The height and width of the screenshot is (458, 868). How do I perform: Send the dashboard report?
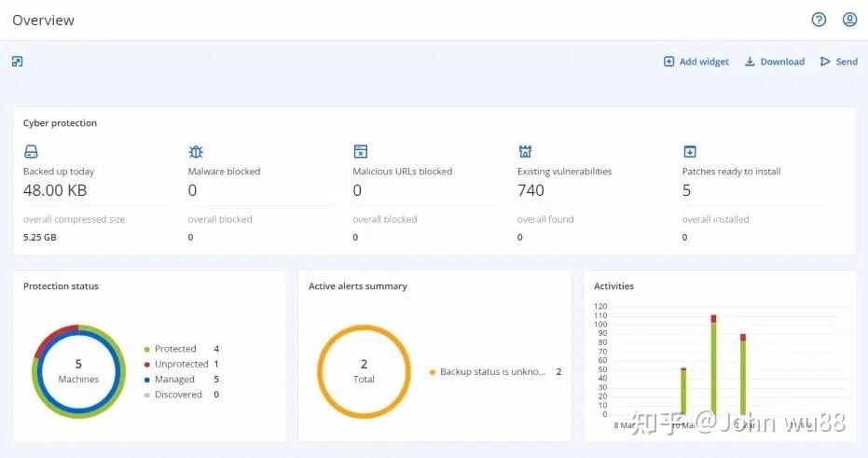coord(838,62)
